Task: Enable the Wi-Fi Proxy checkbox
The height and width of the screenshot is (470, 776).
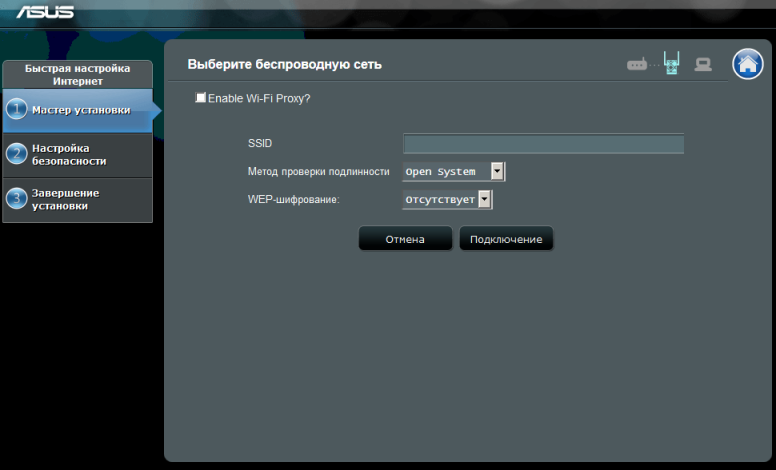Action: tap(200, 97)
